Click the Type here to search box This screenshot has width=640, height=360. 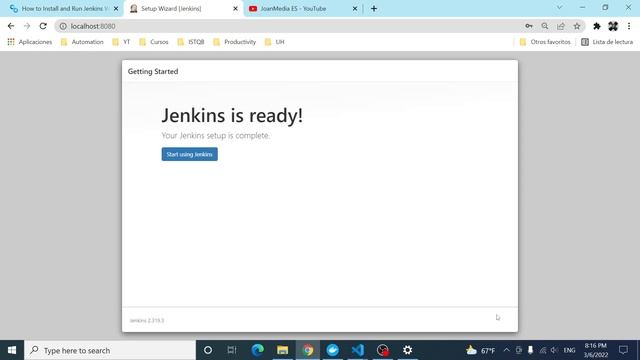[x=110, y=350]
